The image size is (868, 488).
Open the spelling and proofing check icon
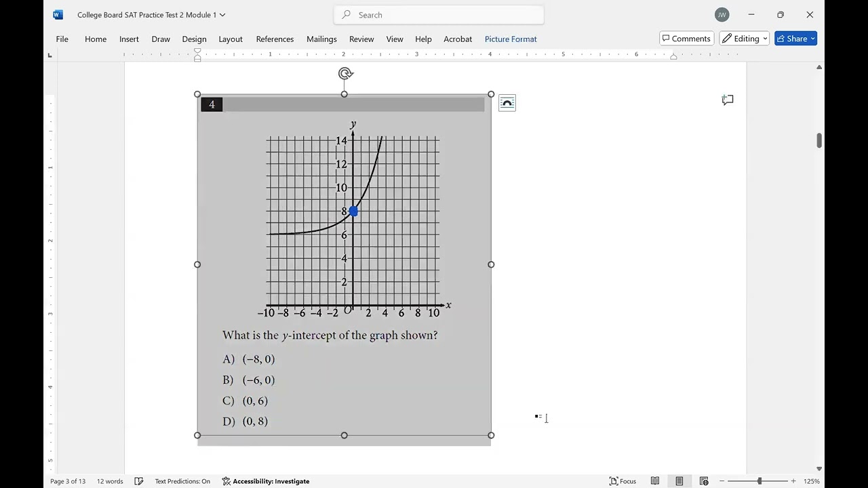tap(139, 481)
